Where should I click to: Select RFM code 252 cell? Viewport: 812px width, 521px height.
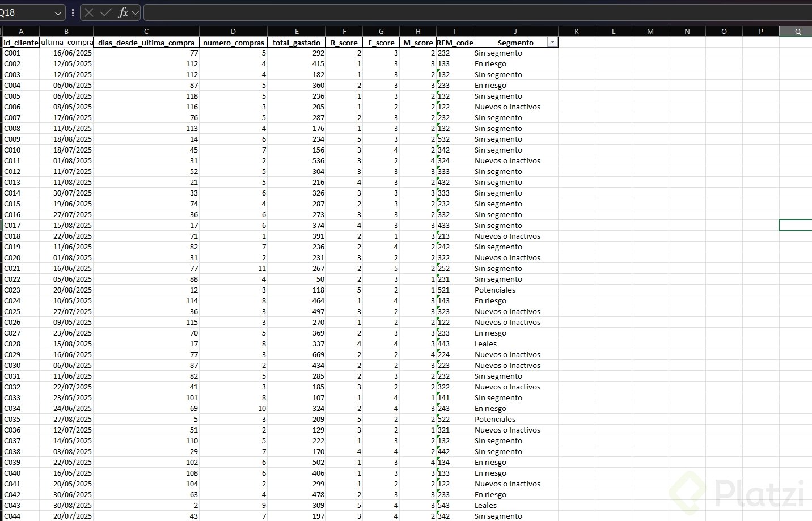455,269
